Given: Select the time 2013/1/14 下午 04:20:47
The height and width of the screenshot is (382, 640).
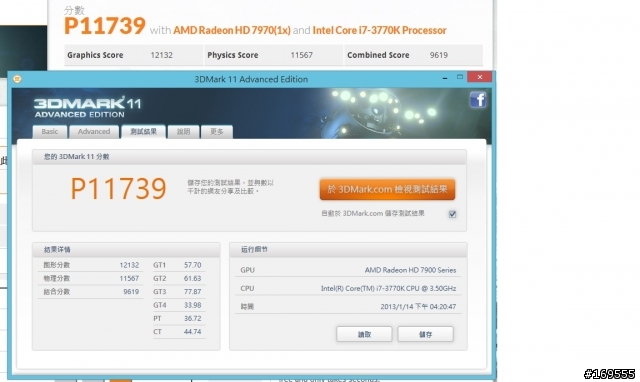Looking at the screenshot, I should click(x=418, y=306).
